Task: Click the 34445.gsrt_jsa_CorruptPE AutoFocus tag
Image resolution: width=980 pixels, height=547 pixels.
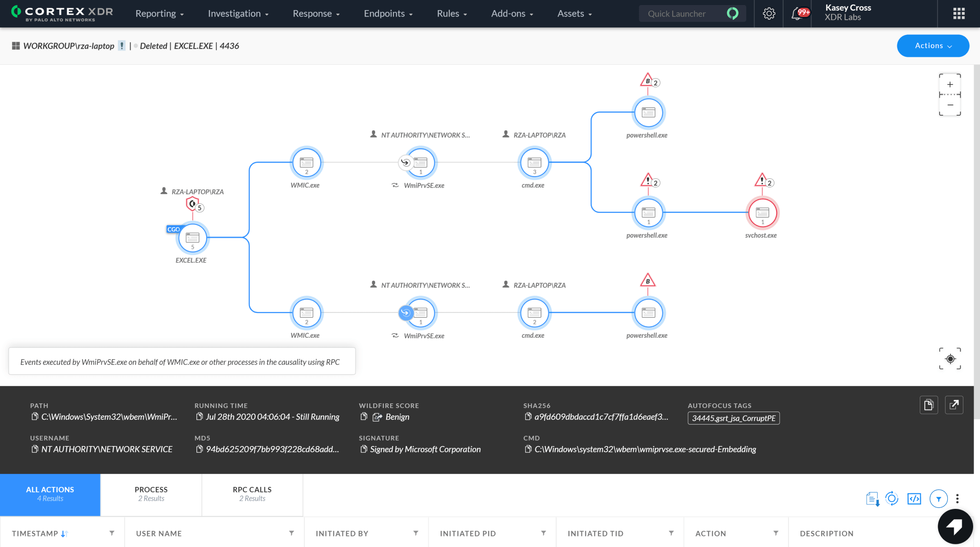Action: 733,418
